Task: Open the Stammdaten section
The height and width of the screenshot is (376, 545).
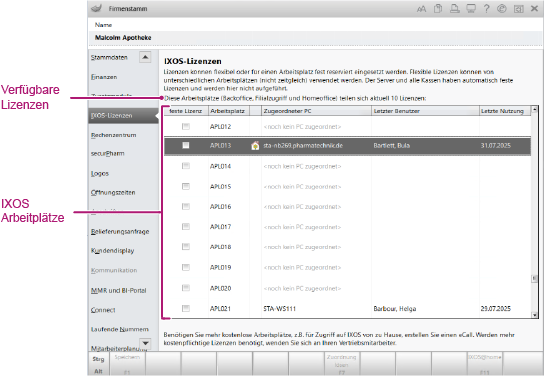Action: point(109,57)
